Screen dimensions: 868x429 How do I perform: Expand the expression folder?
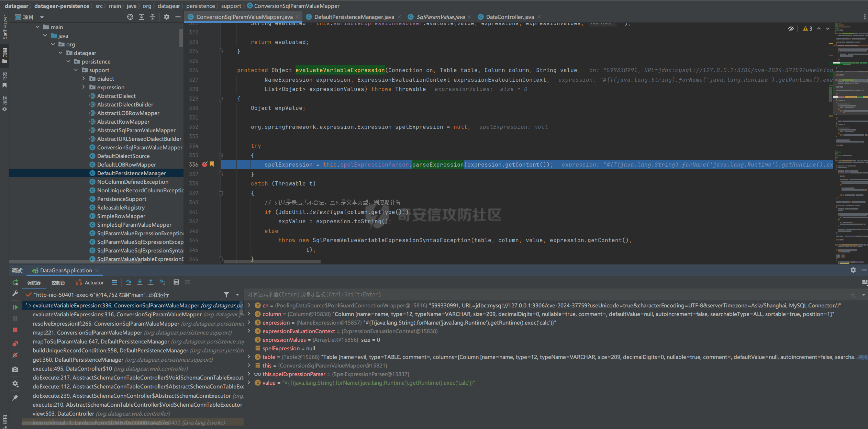pyautogui.click(x=84, y=87)
